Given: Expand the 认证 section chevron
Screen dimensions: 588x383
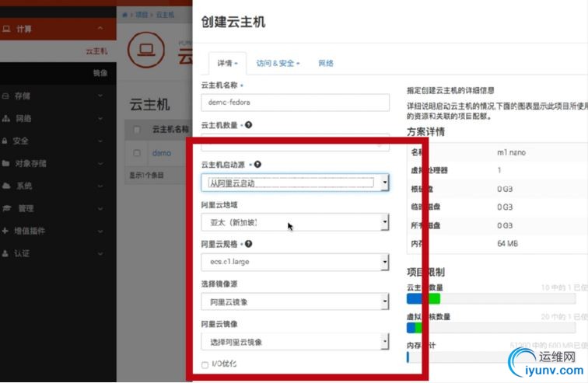Looking at the screenshot, I should tap(100, 253).
